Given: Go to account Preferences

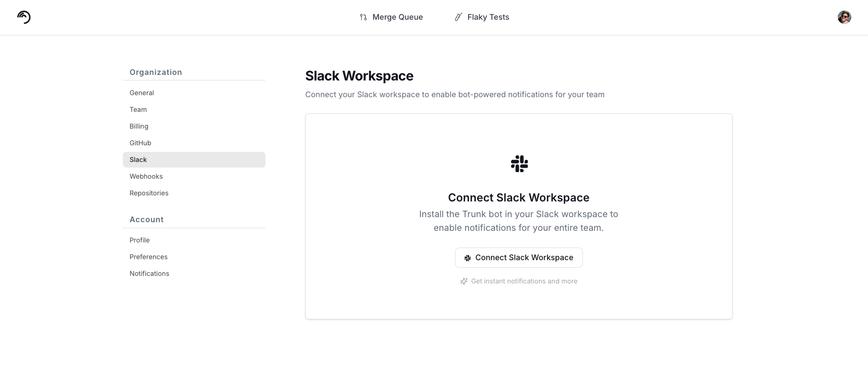Looking at the screenshot, I should click(x=149, y=257).
